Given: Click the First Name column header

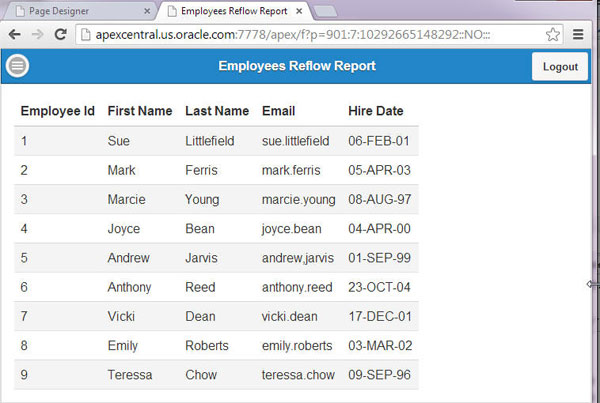Looking at the screenshot, I should pyautogui.click(x=139, y=111).
